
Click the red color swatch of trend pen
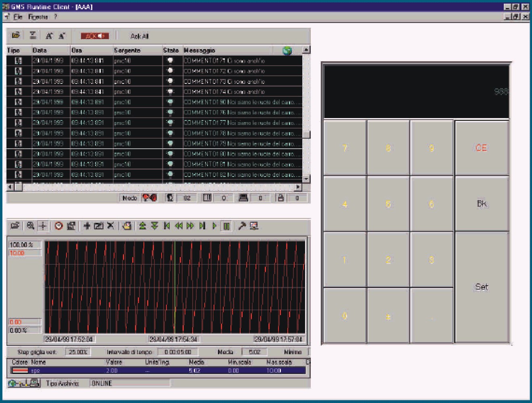coord(20,371)
